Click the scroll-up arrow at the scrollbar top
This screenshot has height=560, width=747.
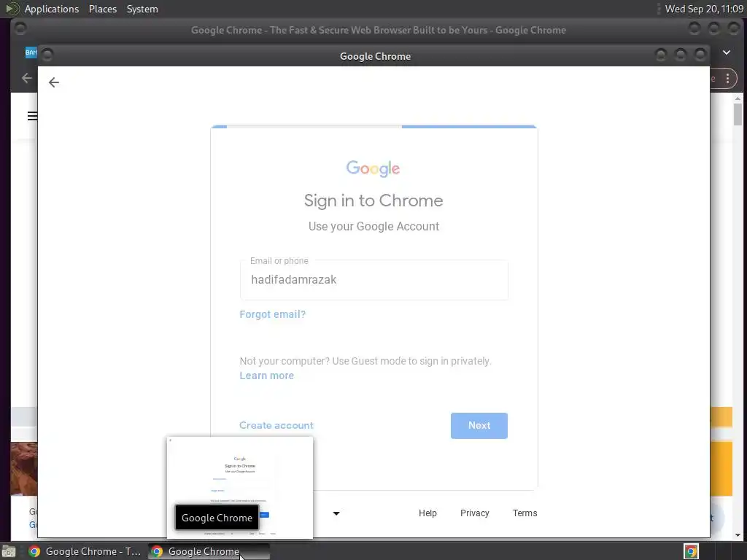(x=738, y=98)
